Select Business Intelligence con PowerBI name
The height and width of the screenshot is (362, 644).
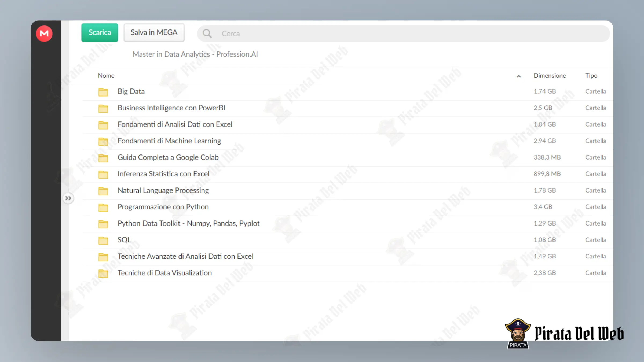(x=171, y=108)
